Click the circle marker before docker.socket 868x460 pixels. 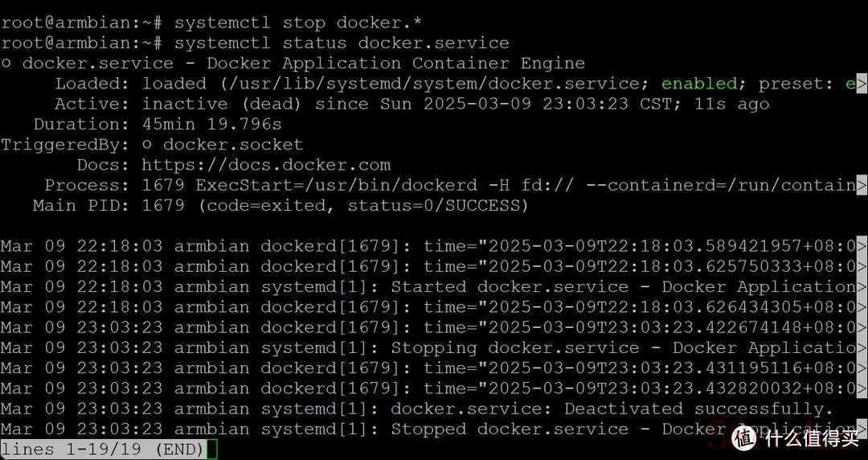pos(147,146)
